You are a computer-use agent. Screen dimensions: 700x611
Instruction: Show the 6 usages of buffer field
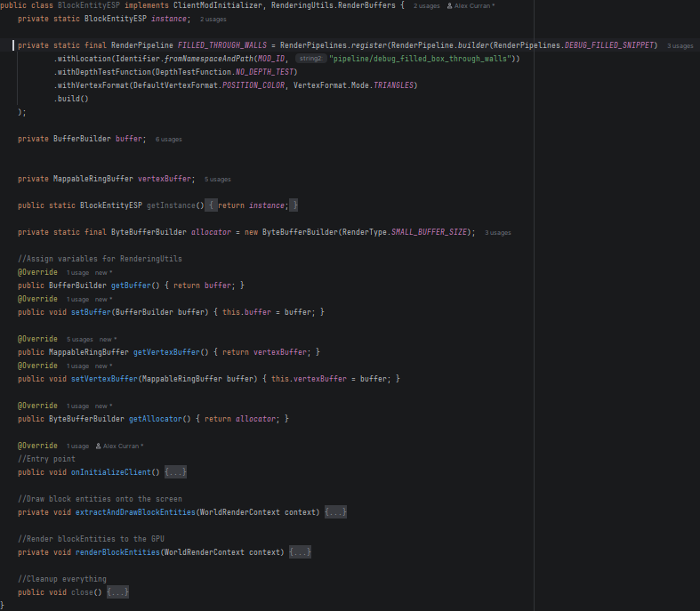click(x=168, y=139)
